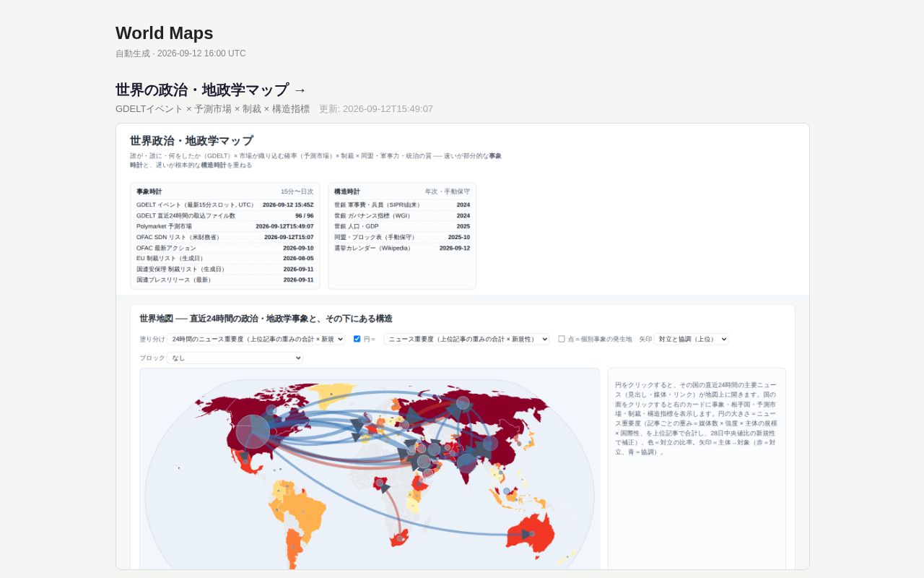
Task: Click the 96 / 96 file count value
Action: (305, 216)
